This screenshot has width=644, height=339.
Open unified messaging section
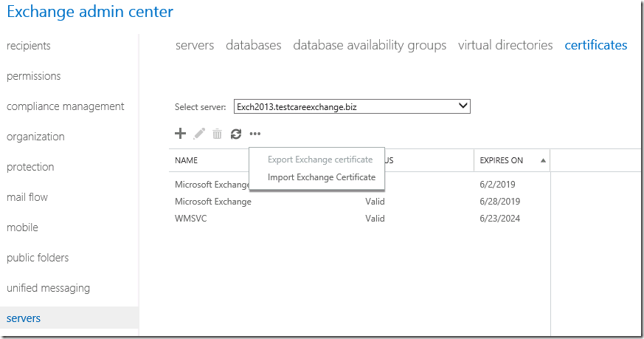(x=48, y=288)
